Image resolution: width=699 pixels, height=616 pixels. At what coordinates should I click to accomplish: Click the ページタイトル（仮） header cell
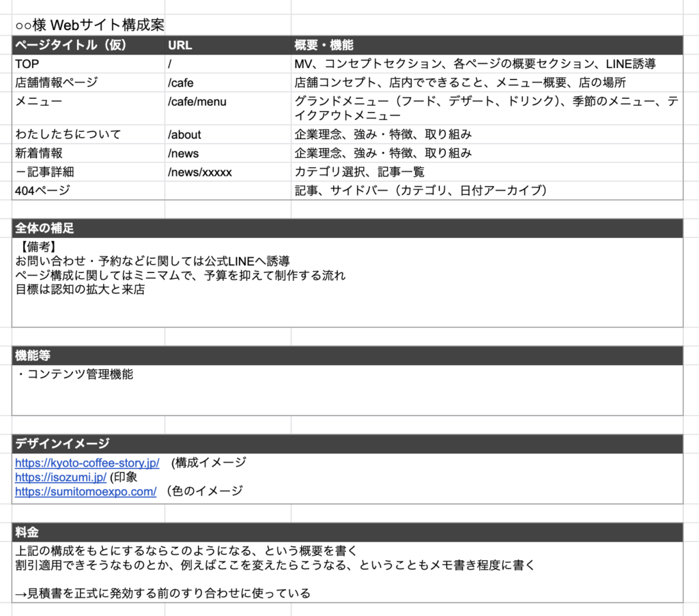tap(71, 46)
